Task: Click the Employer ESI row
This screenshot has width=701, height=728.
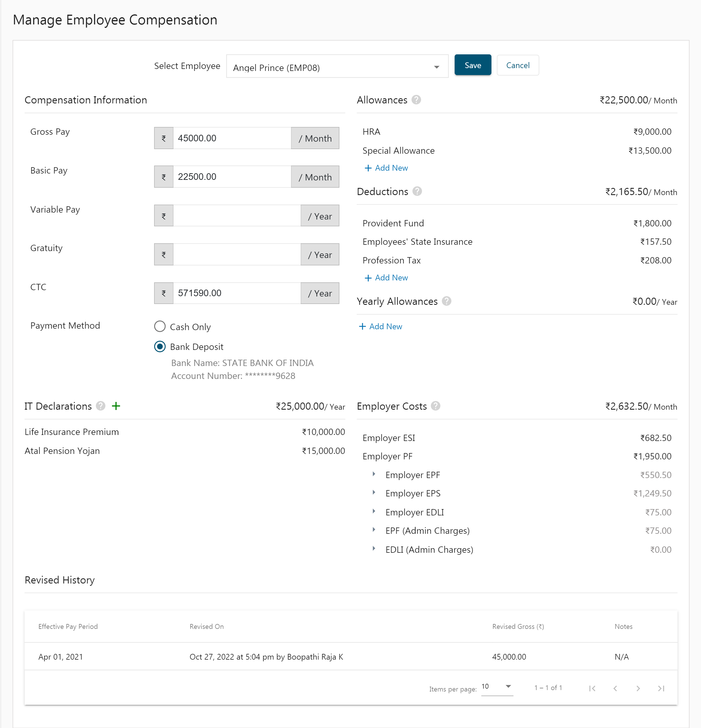Action: 517,438
